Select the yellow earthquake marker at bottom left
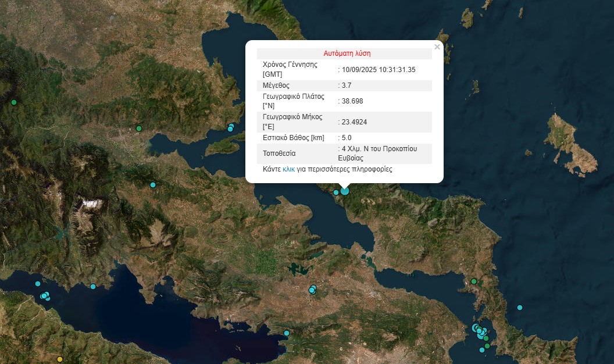The height and width of the screenshot is (364, 614). point(60,359)
